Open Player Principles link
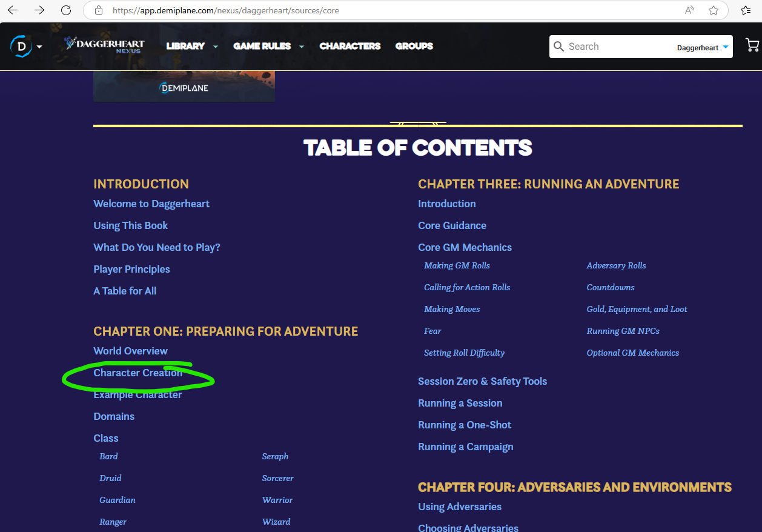Screen dimensions: 762x532 131,269
